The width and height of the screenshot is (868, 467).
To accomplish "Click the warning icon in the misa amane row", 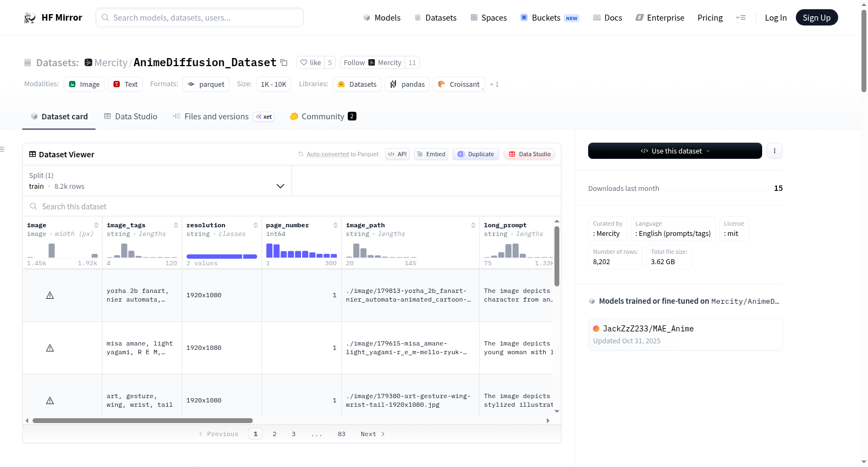I will [50, 348].
